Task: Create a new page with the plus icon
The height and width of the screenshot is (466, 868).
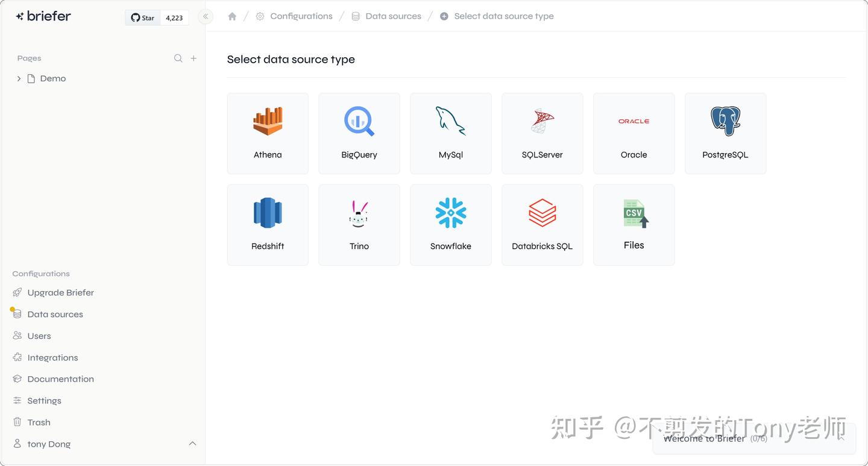Action: [x=193, y=58]
